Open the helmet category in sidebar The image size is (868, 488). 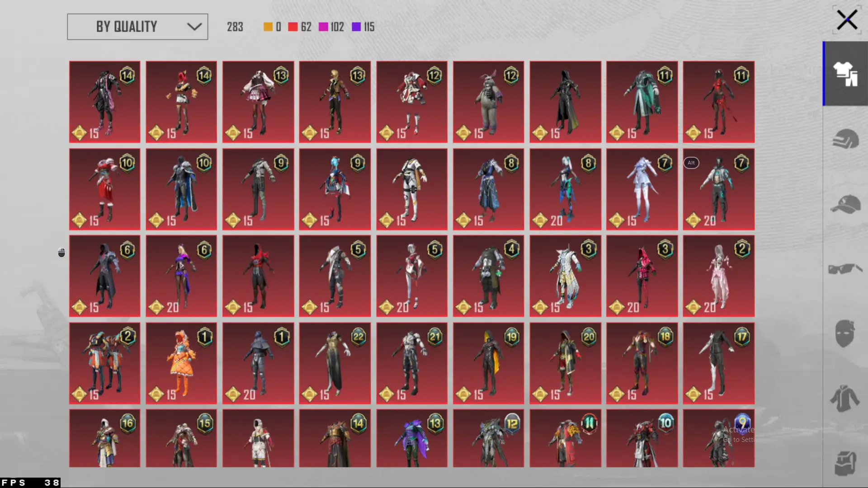(x=845, y=139)
